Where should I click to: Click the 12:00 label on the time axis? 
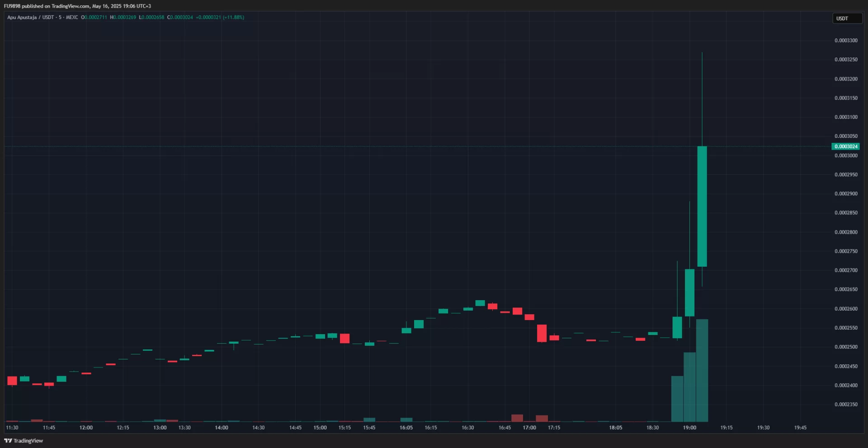(86, 428)
